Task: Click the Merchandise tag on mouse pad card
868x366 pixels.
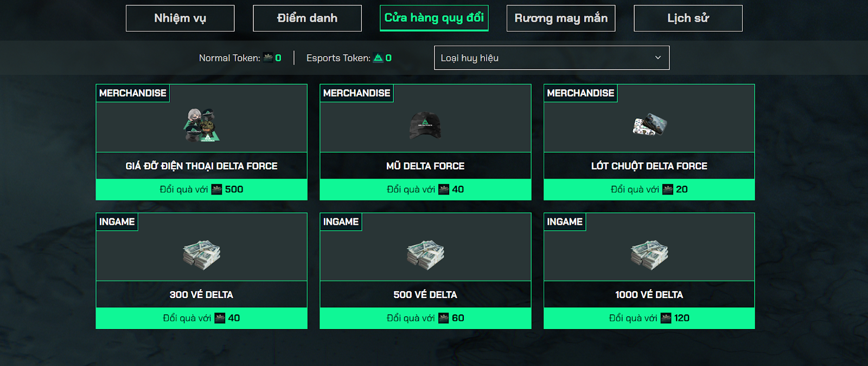Action: [x=581, y=93]
